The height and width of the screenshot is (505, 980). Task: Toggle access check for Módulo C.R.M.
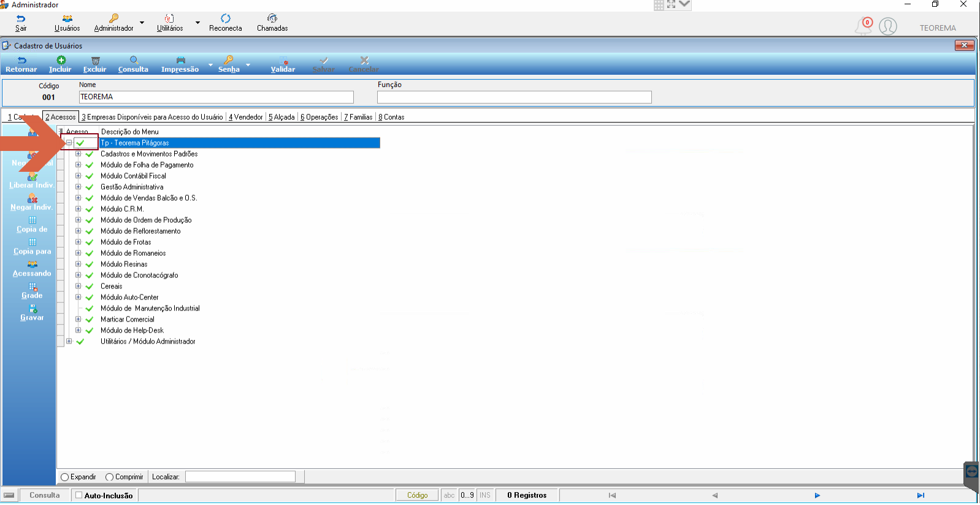(x=90, y=209)
